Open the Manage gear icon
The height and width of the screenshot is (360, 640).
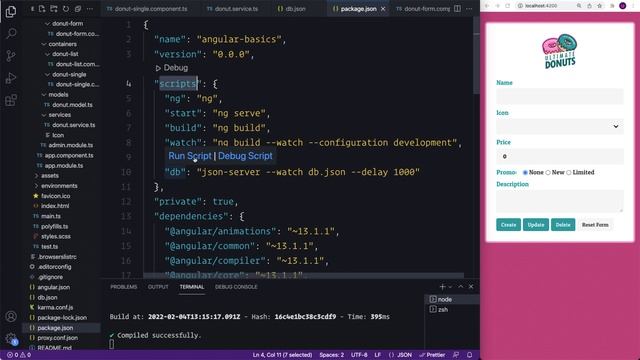pos(11,338)
